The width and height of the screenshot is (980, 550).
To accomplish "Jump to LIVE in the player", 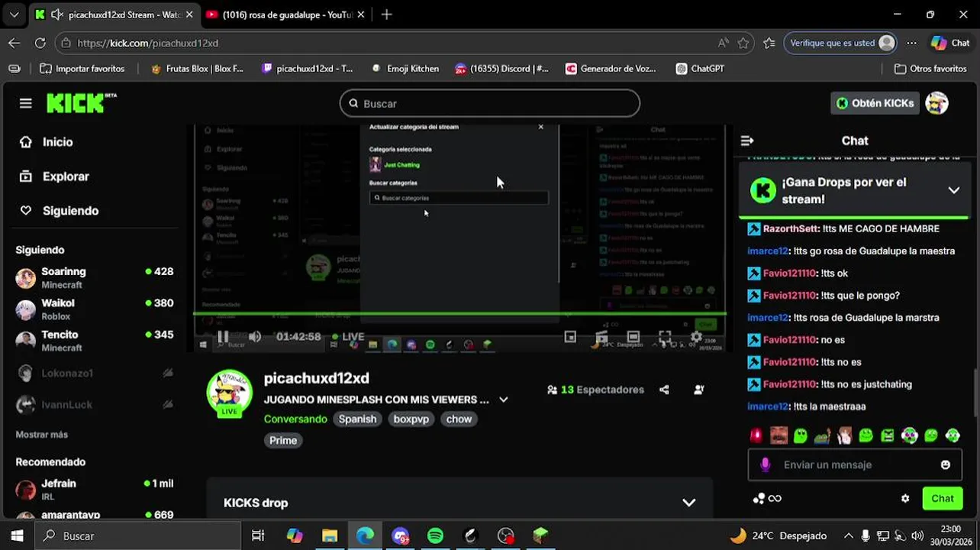I will tap(348, 336).
